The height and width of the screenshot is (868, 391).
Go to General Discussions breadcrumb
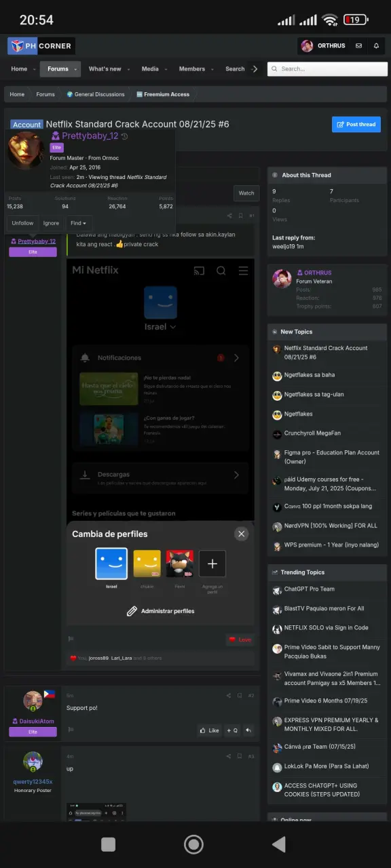click(x=96, y=94)
